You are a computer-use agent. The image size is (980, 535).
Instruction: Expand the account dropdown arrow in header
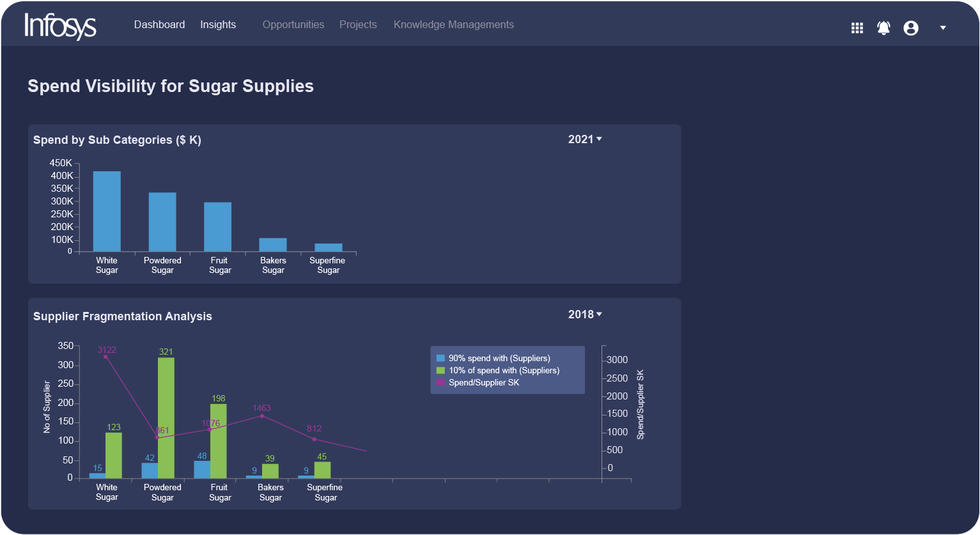point(943,28)
